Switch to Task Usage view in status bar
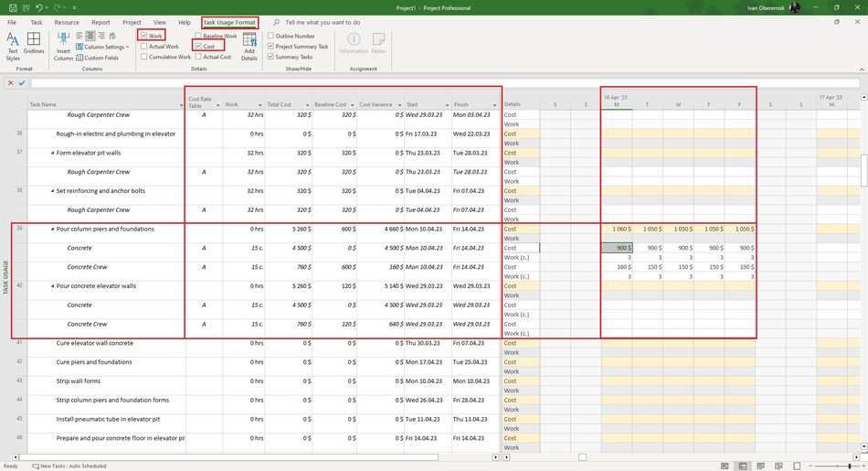 pos(742,466)
